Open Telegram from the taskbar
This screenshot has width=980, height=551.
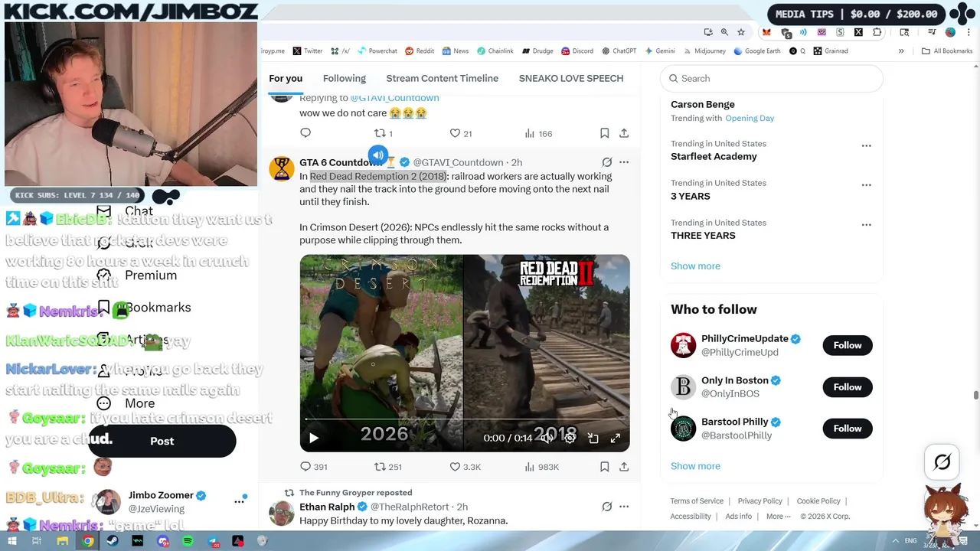point(213,541)
